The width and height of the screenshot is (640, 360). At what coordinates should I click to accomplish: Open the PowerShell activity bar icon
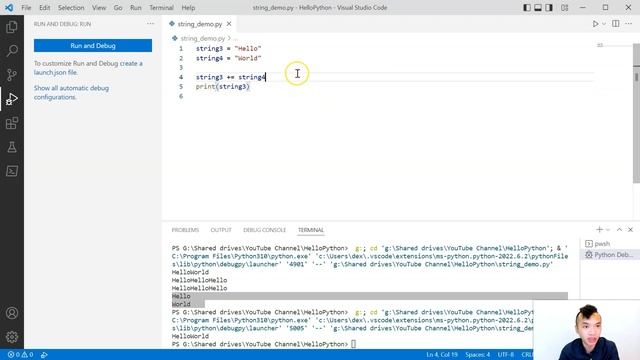(x=12, y=171)
